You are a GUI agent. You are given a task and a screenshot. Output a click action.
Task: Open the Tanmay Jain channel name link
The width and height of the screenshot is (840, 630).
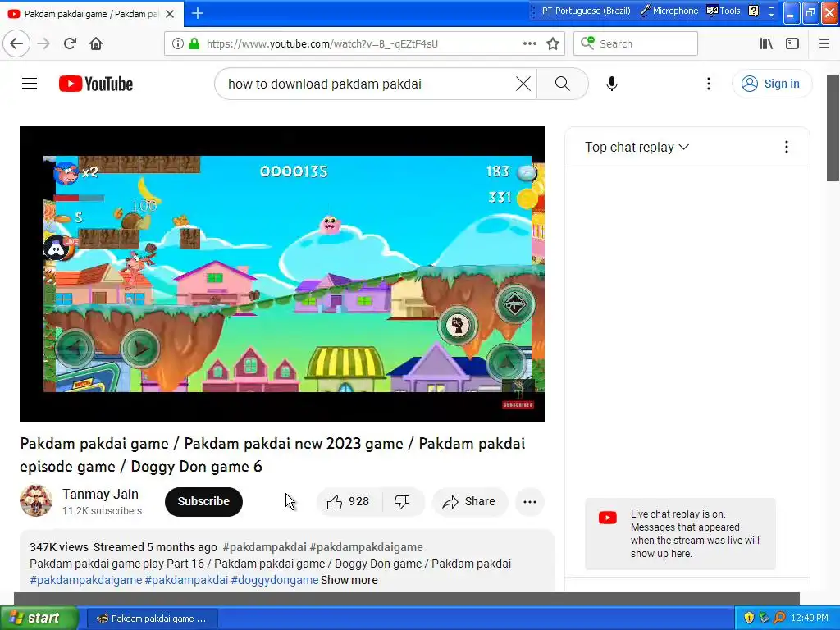pos(100,494)
